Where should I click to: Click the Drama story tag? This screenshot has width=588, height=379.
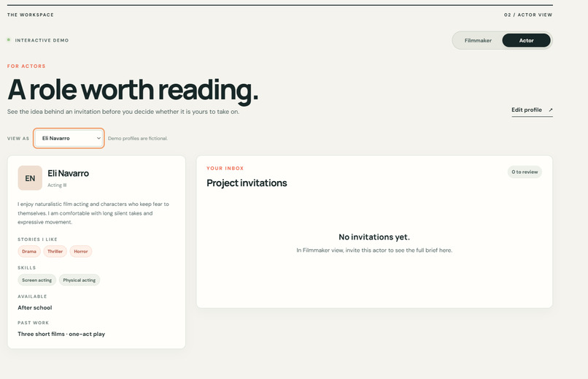click(29, 251)
